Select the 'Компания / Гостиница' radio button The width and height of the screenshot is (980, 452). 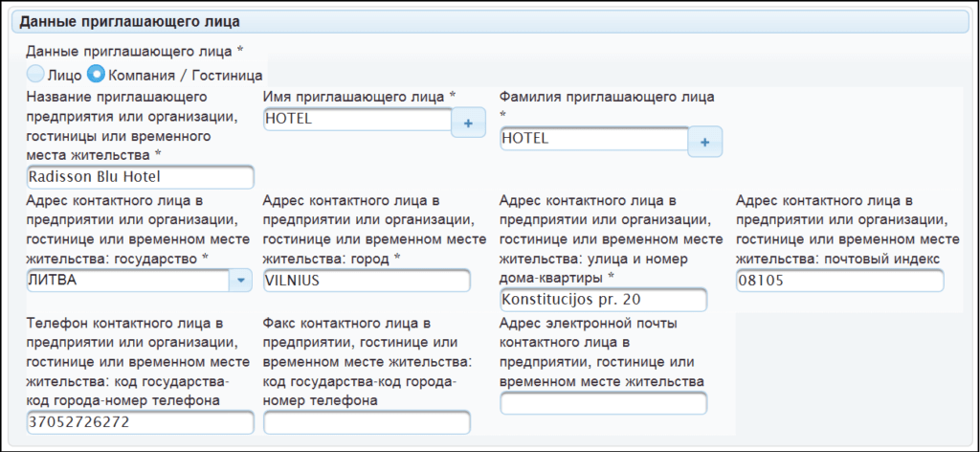96,74
